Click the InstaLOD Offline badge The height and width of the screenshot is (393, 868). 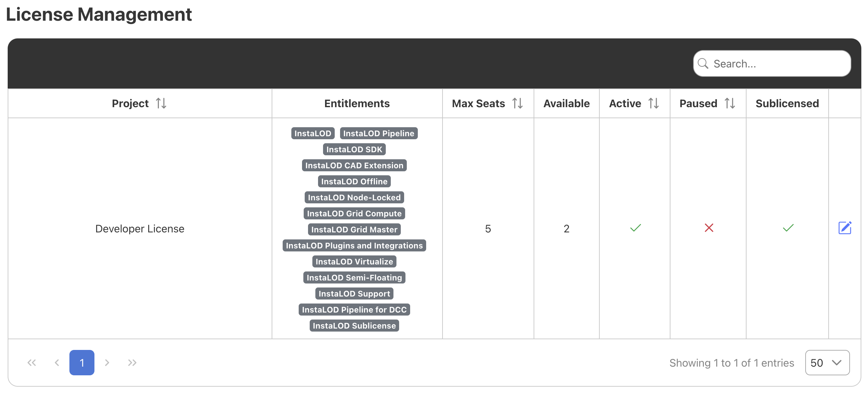point(354,181)
